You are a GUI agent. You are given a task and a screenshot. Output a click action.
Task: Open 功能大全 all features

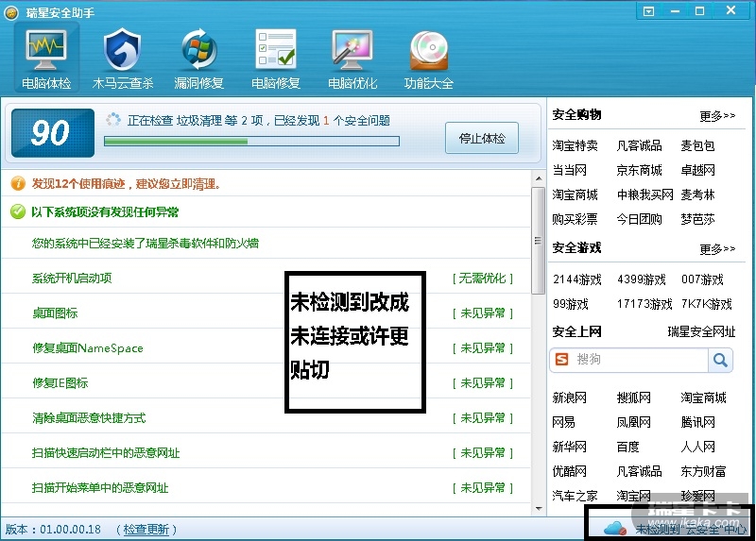click(429, 59)
